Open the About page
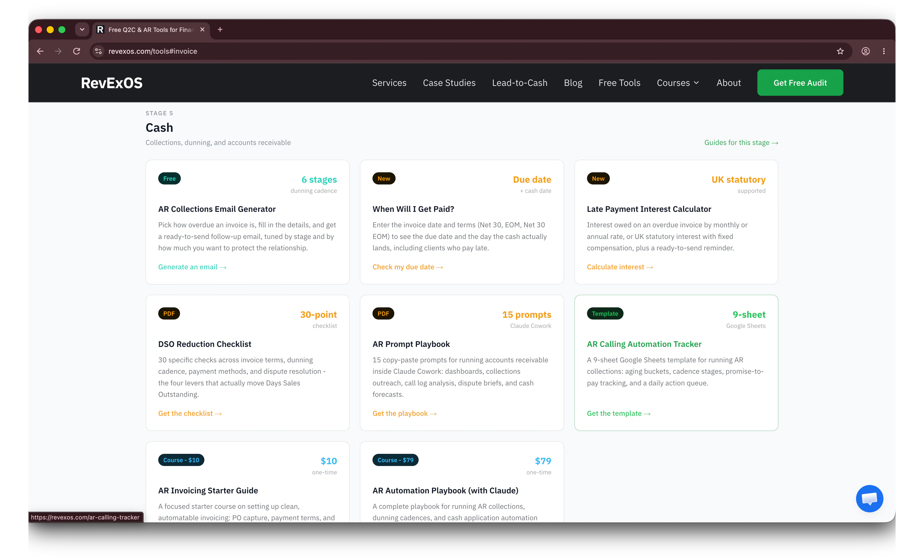 [x=728, y=83]
